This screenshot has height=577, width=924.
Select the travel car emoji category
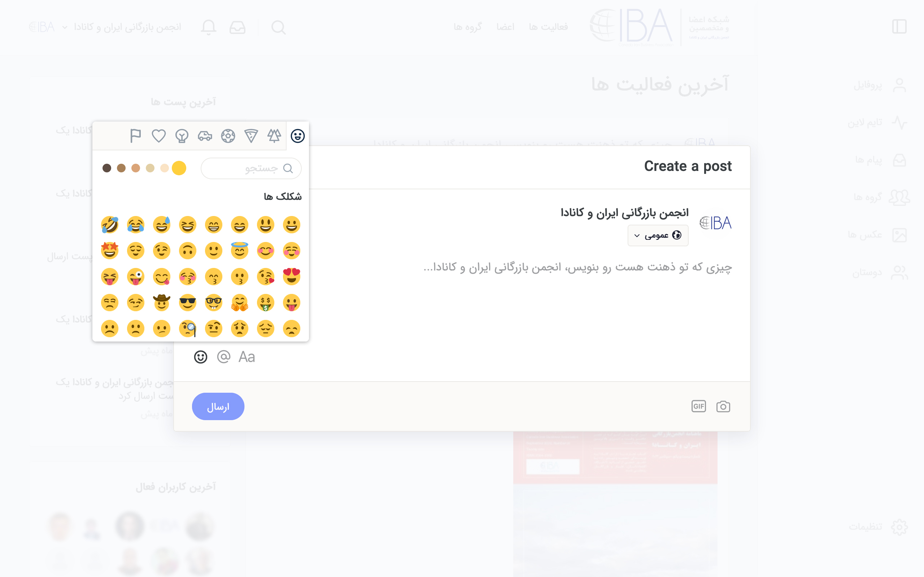[x=205, y=136]
